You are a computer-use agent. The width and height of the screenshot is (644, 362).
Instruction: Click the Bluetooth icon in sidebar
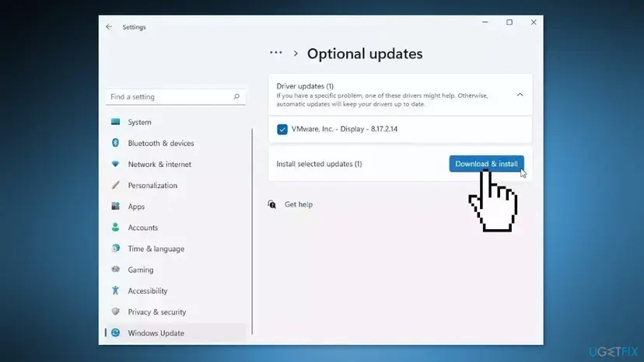(x=115, y=142)
